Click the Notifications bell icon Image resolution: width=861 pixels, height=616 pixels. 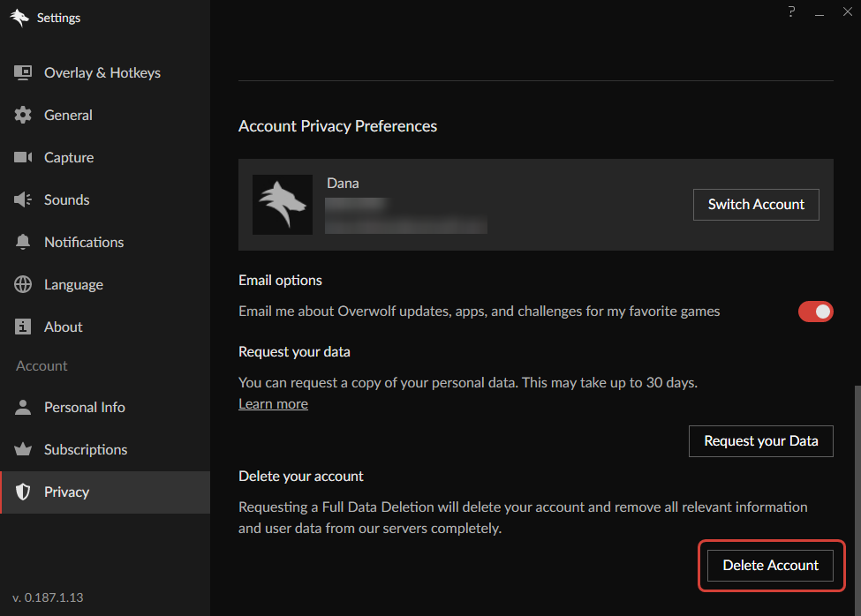[22, 242]
